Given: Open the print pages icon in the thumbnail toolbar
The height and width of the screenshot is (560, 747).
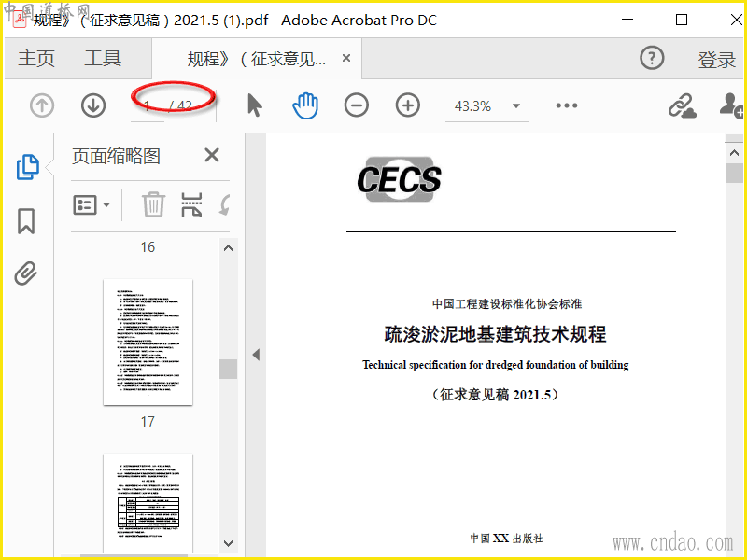Looking at the screenshot, I should pos(191,204).
